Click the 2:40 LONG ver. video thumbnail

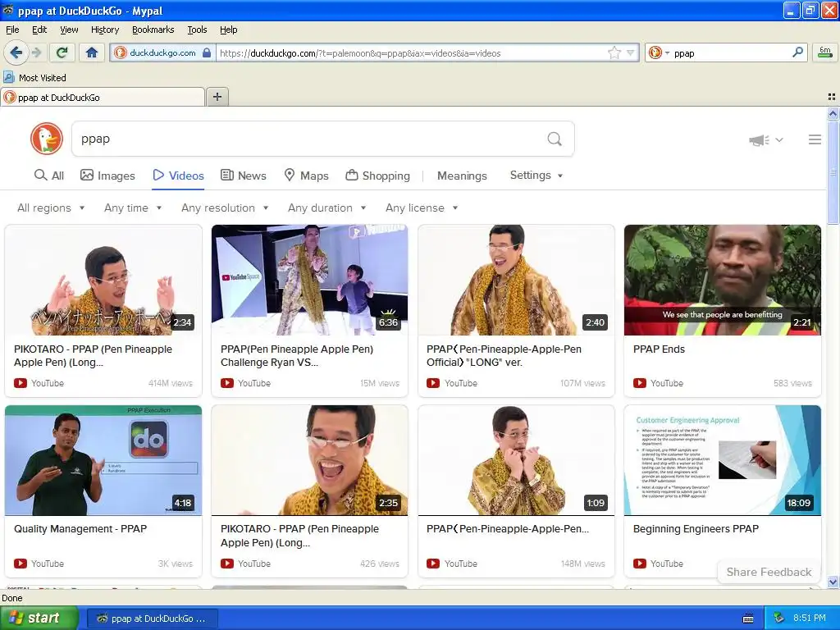(516, 281)
